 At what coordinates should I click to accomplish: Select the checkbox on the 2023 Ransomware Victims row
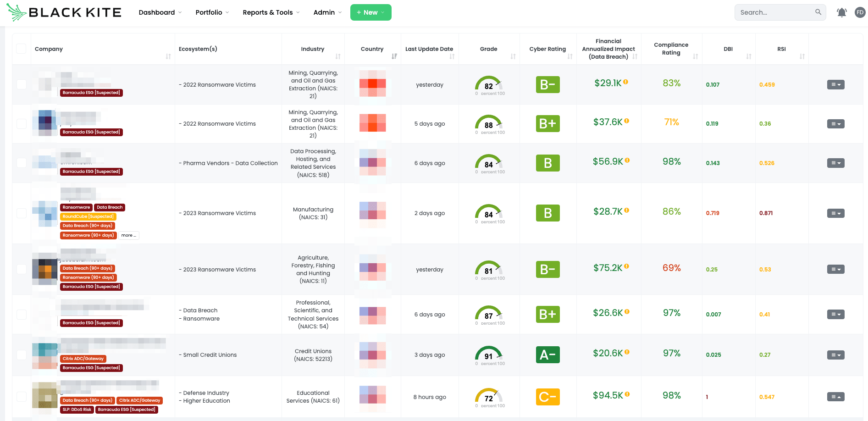pyautogui.click(x=21, y=213)
